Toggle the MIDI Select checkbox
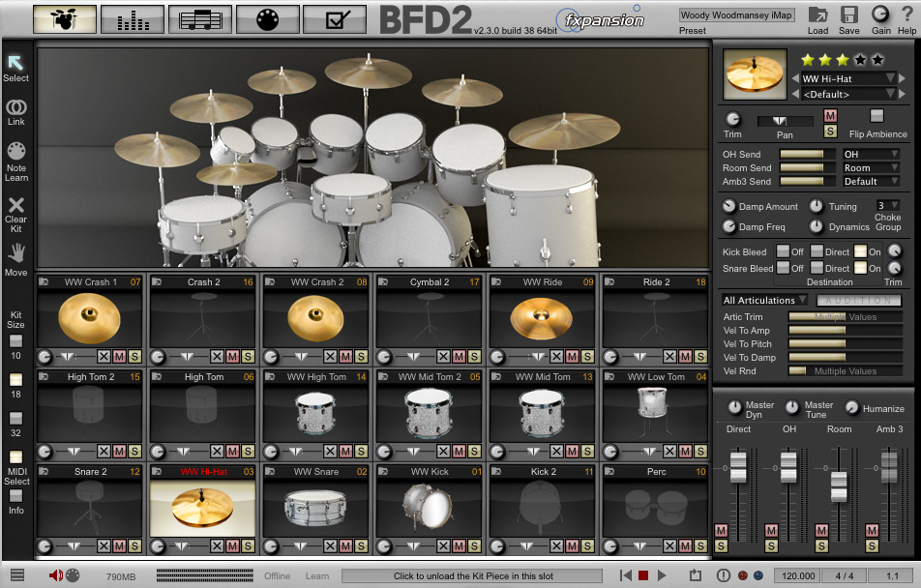 point(15,457)
